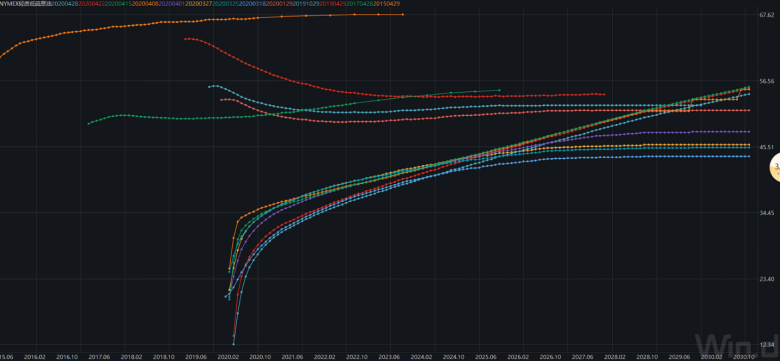This screenshot has height=362, width=780.
Task: Select first point of green 2017 curve
Action: coord(89,123)
